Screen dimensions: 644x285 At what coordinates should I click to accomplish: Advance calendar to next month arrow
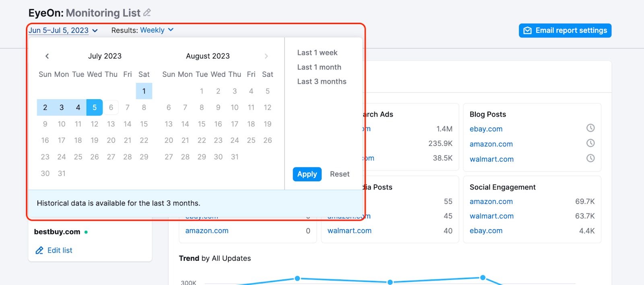(266, 56)
